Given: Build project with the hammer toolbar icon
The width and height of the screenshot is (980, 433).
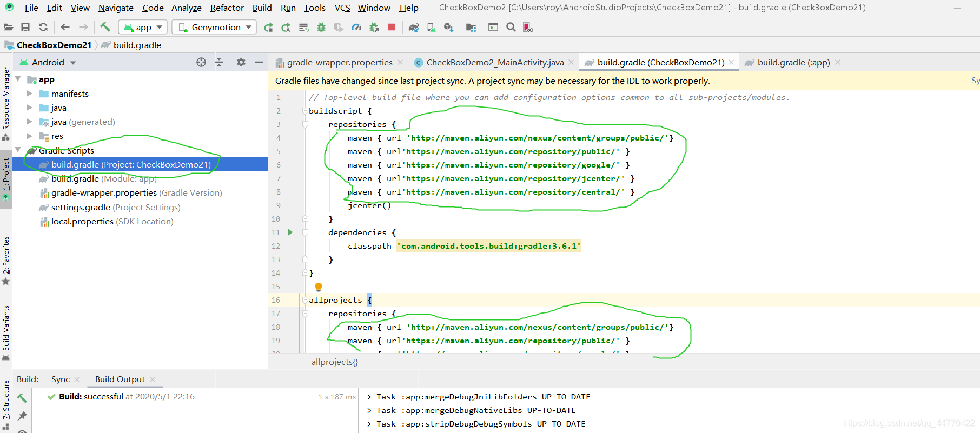Looking at the screenshot, I should (x=105, y=27).
